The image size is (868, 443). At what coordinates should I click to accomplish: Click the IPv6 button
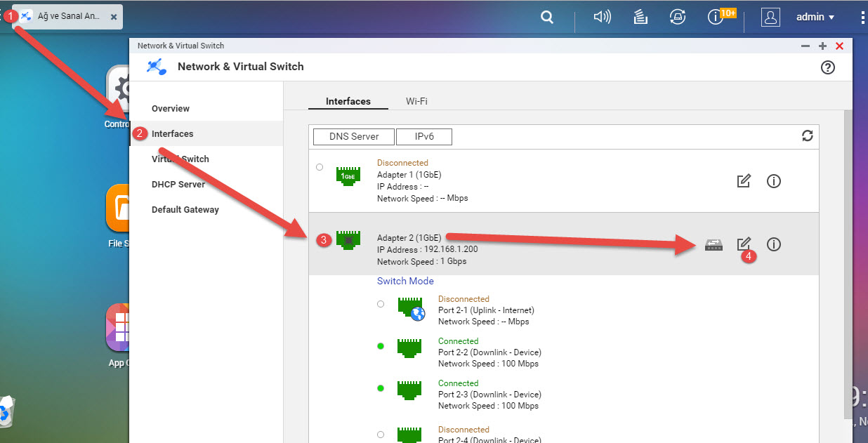(424, 136)
